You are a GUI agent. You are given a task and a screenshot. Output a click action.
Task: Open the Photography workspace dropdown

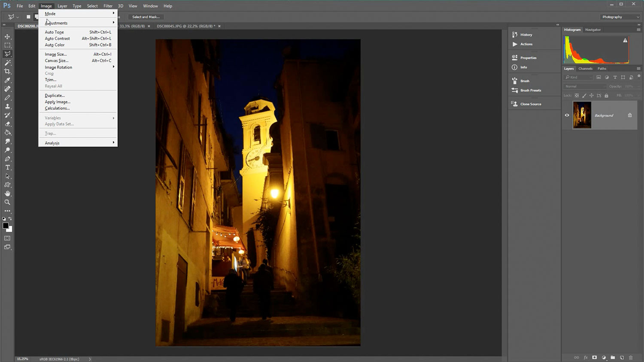coord(620,17)
